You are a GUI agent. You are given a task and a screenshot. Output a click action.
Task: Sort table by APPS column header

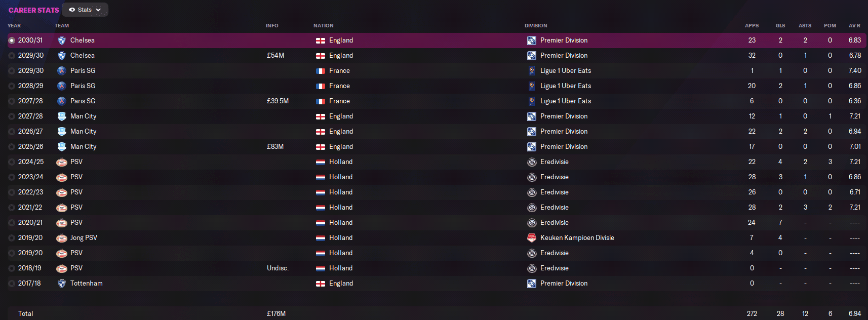pyautogui.click(x=752, y=25)
